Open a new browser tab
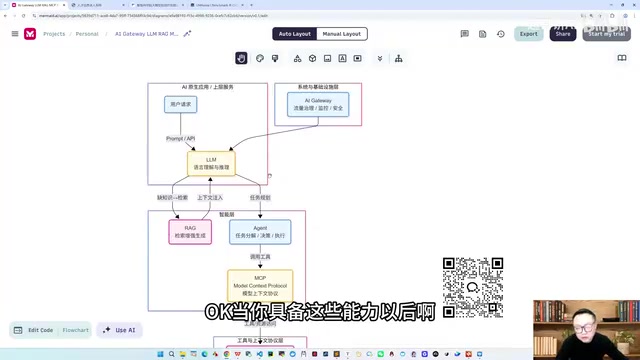 pyautogui.click(x=251, y=5)
